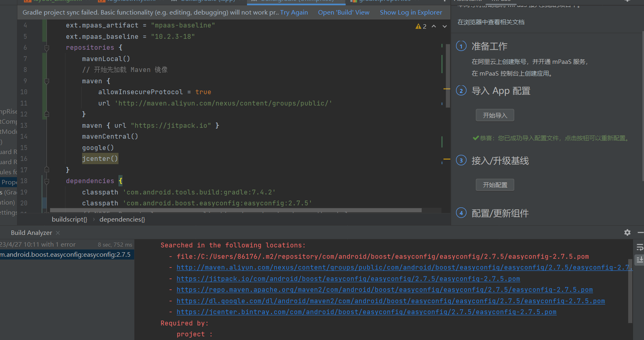This screenshot has height=340, width=644.
Task: Click the allowInsecureProtocol = true line
Action: tap(154, 92)
